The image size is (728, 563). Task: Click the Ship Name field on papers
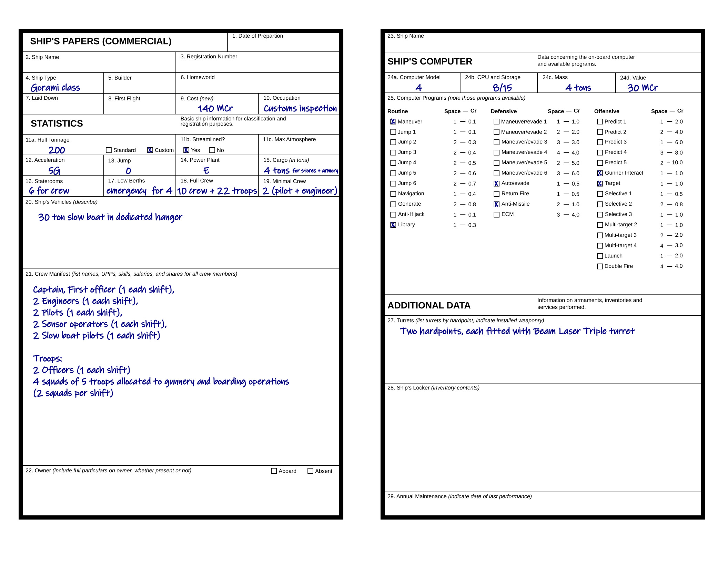pos(99,66)
